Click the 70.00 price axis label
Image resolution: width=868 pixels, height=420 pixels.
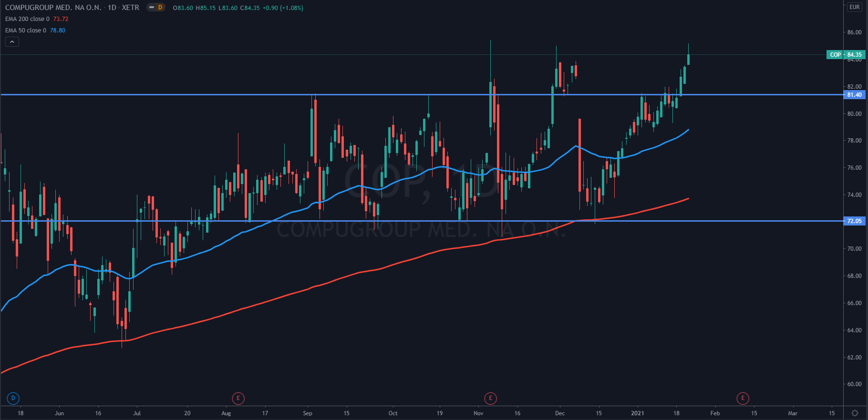tap(854, 249)
